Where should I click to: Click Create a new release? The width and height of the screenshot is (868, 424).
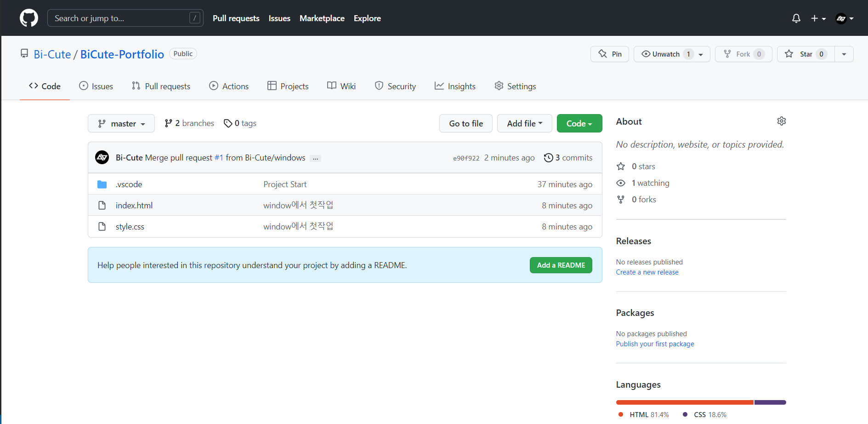click(x=647, y=272)
